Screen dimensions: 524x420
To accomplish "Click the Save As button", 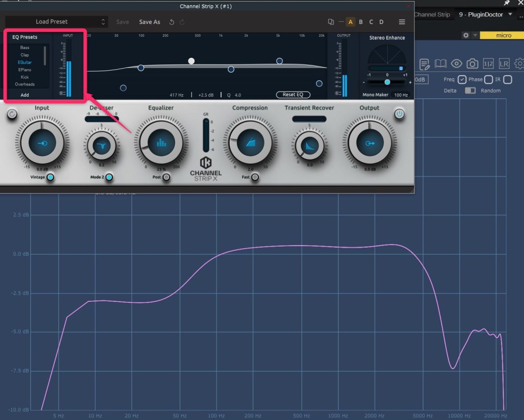I will (149, 22).
